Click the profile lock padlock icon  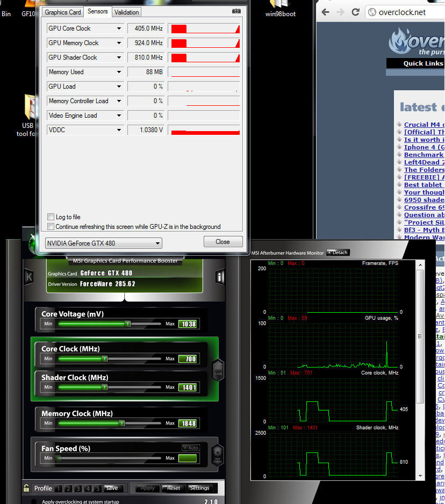[26, 488]
